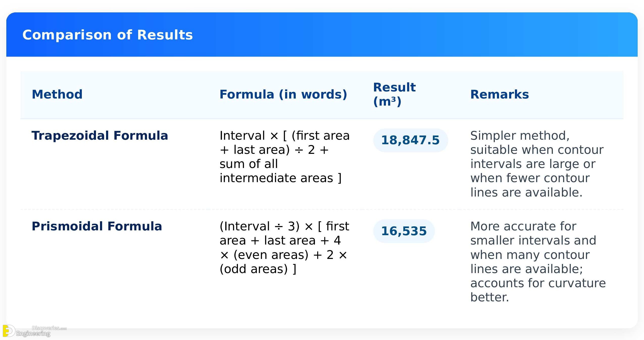
Task: Click the blue gradient header banner
Action: click(x=322, y=34)
